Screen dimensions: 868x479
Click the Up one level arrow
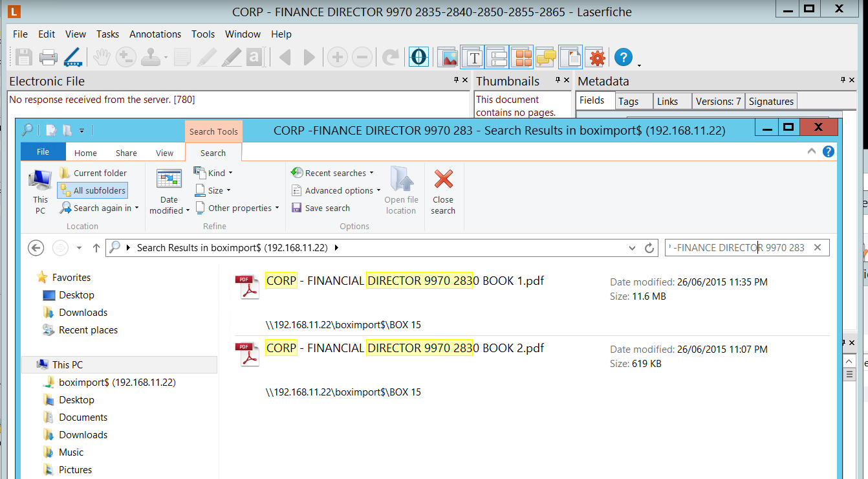pos(96,248)
